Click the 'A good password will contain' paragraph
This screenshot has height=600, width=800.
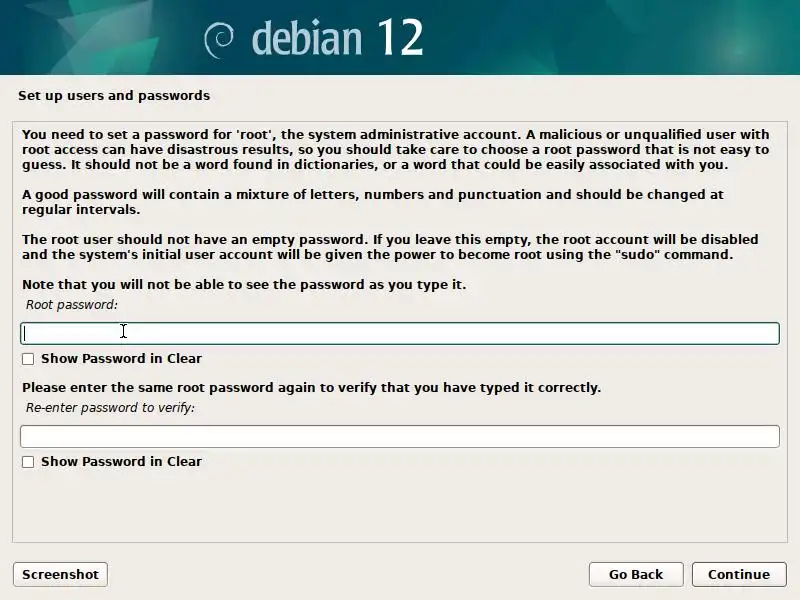(372, 202)
